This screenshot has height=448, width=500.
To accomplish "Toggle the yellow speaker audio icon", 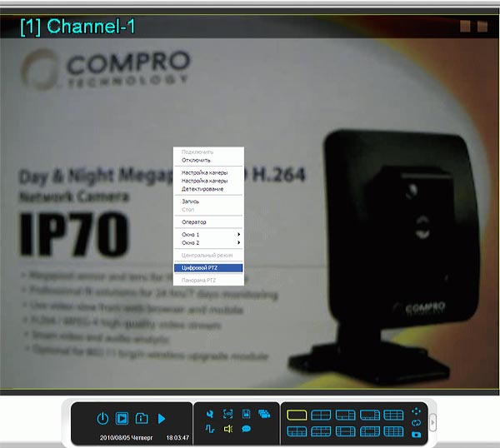I will pos(228,429).
